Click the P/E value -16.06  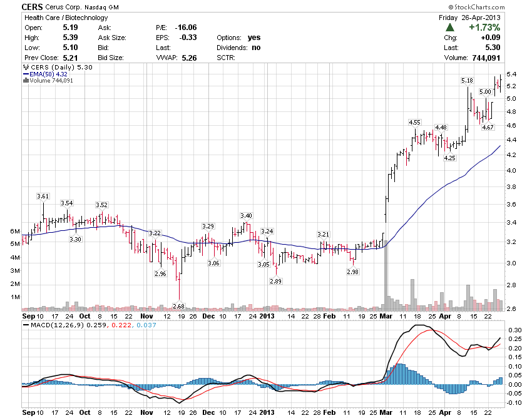click(x=186, y=28)
